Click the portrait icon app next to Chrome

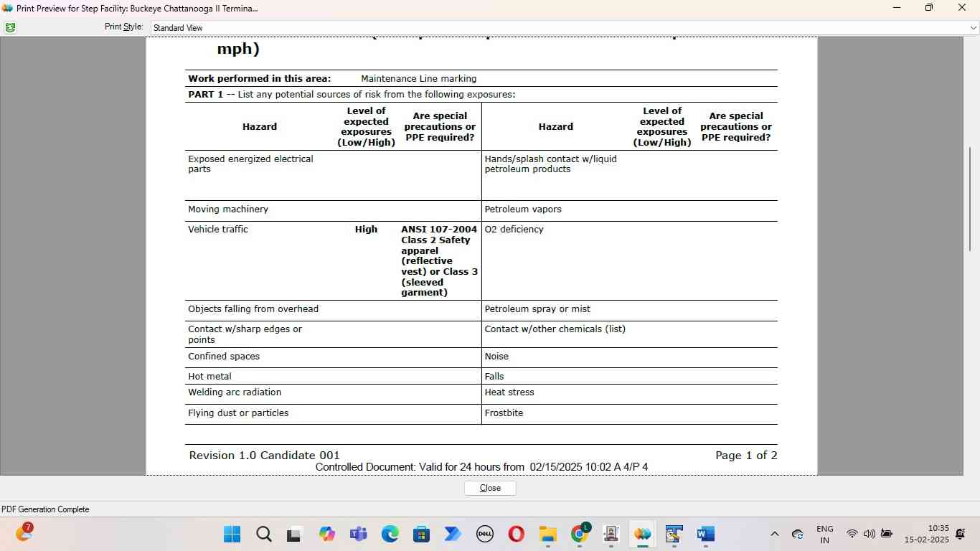tap(611, 534)
